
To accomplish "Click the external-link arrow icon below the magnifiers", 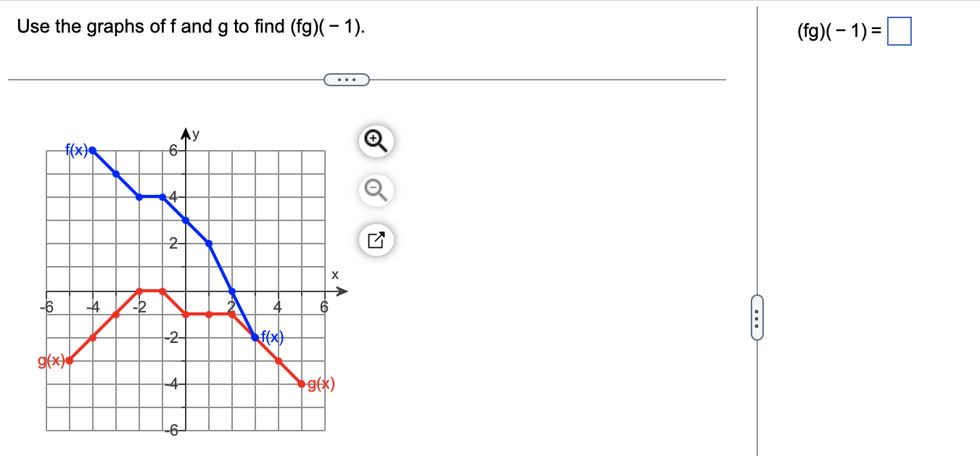I will pos(376,240).
